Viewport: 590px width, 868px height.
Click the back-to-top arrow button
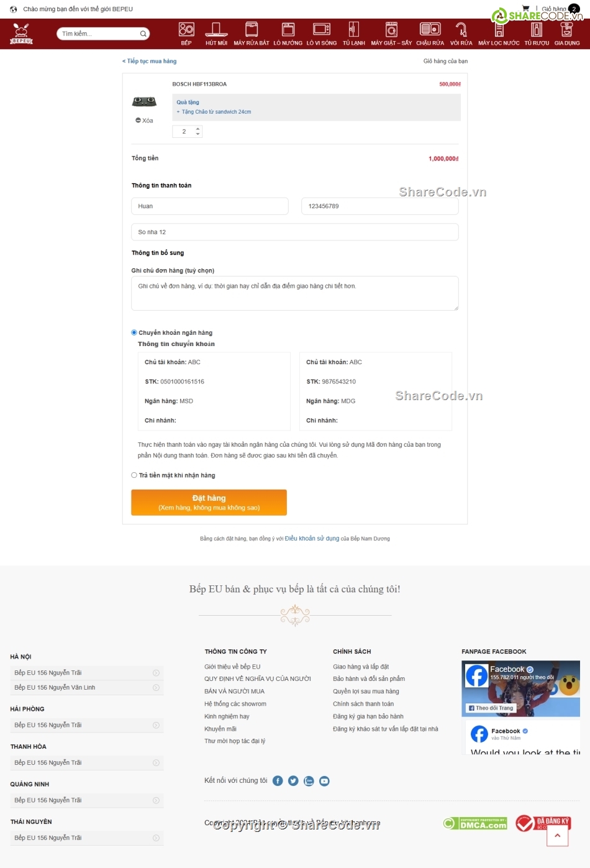coord(557,836)
